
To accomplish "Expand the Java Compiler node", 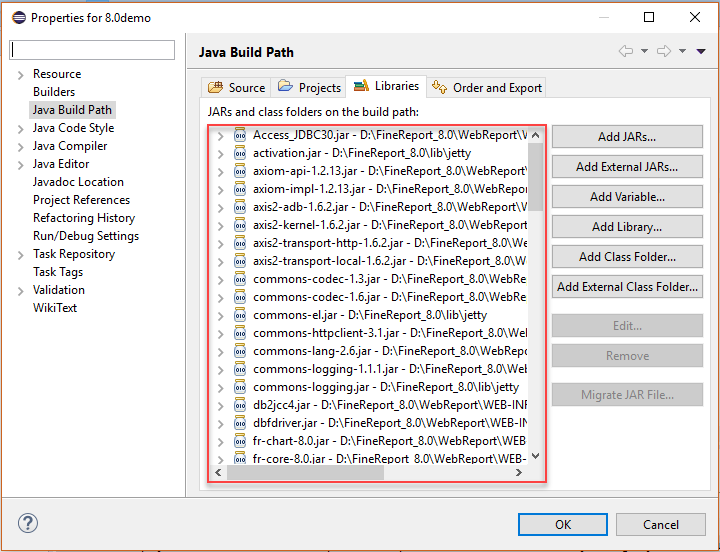I will click(x=20, y=147).
